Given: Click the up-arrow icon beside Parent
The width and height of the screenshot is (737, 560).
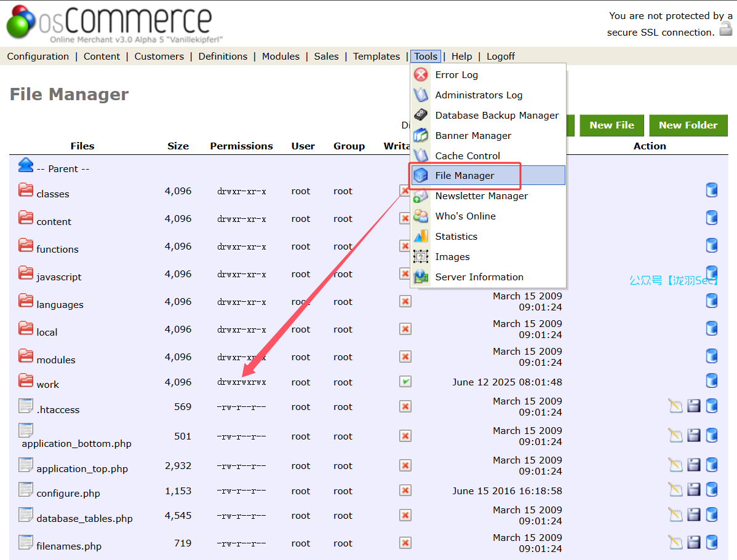Looking at the screenshot, I should coord(26,165).
